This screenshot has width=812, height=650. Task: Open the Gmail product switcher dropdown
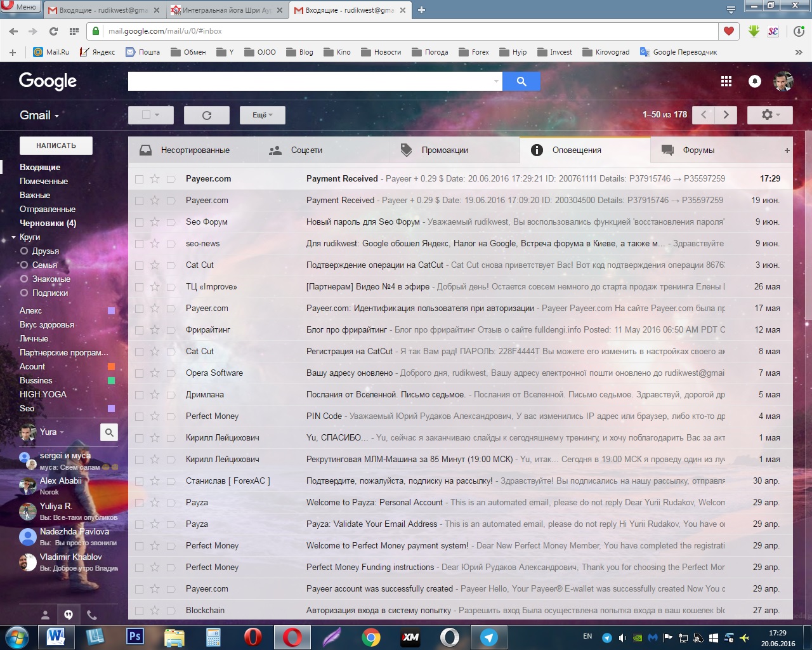coord(39,115)
